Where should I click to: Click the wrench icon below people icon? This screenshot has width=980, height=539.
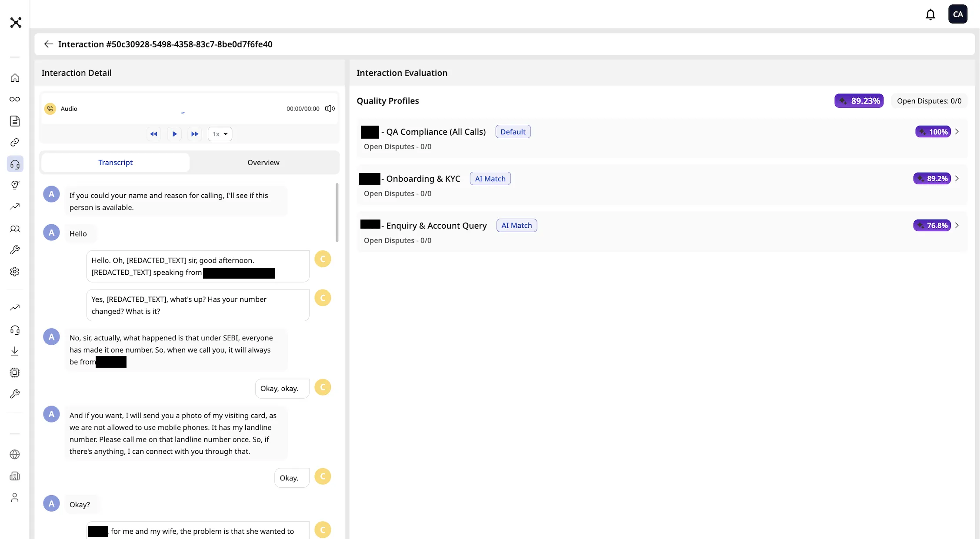pyautogui.click(x=15, y=250)
